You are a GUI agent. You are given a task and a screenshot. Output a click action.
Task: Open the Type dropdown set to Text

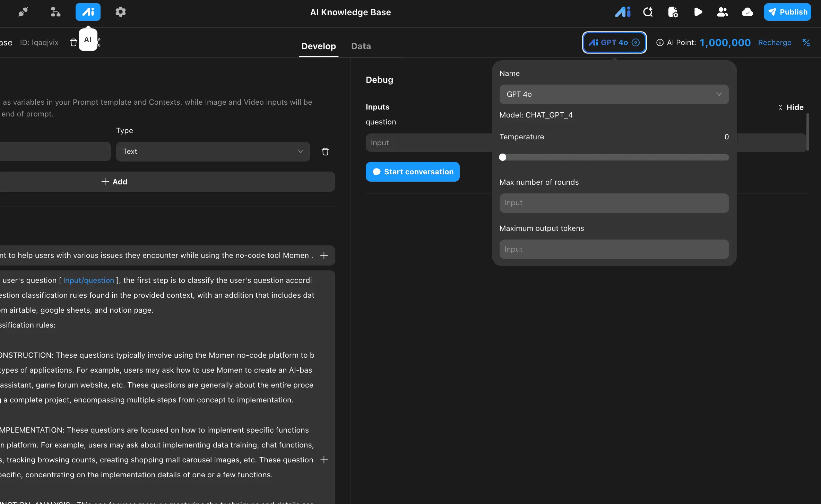tap(213, 151)
